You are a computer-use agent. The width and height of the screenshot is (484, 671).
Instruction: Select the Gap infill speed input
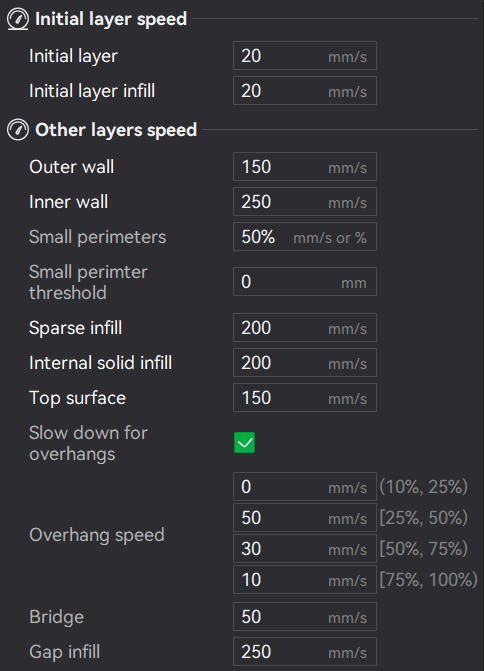[x=305, y=652]
